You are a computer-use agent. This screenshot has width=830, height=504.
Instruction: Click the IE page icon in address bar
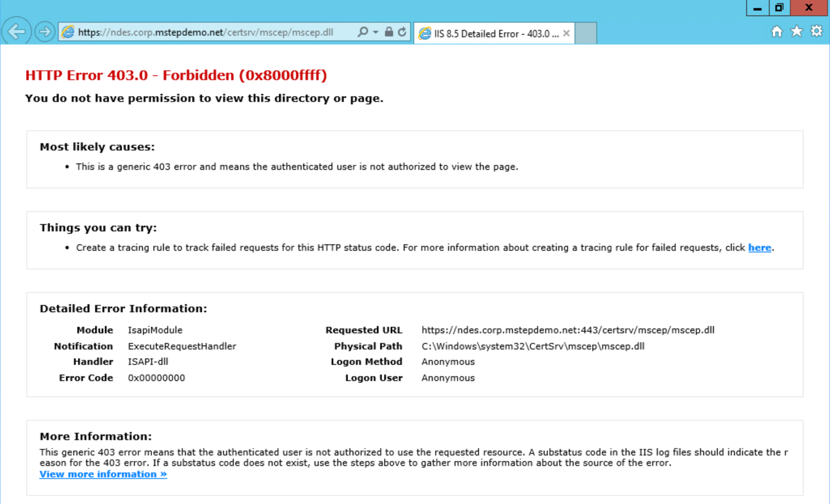68,32
